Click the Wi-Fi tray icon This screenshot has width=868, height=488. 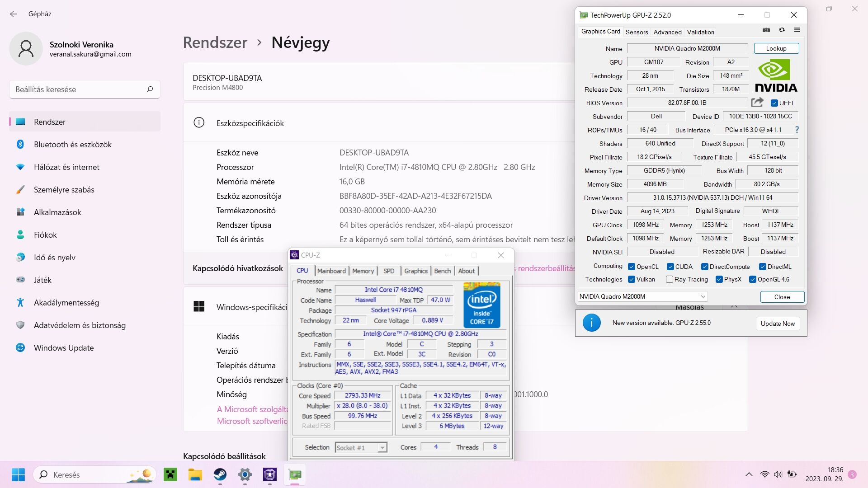[764, 474]
